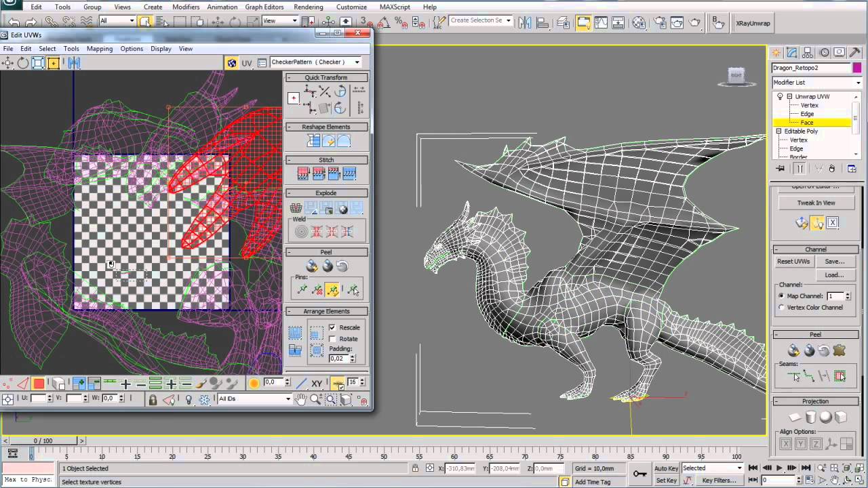Toggle Show End Result button under modifier stack
This screenshot has height=488, width=868.
tap(800, 169)
